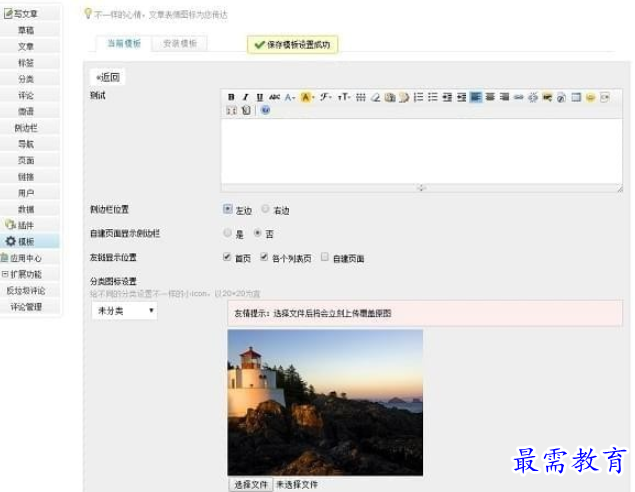The height and width of the screenshot is (492, 635).
Task: Insert a numbered list
Action: pyautogui.click(x=418, y=97)
